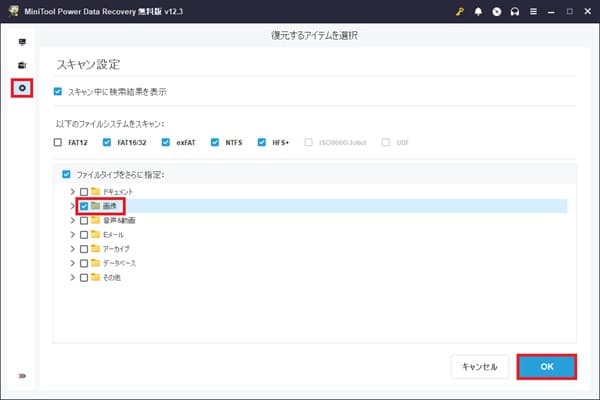Viewport: 600px width, 400px height.
Task: Select the scan settings gear icon in sidebar
Action: 22,88
